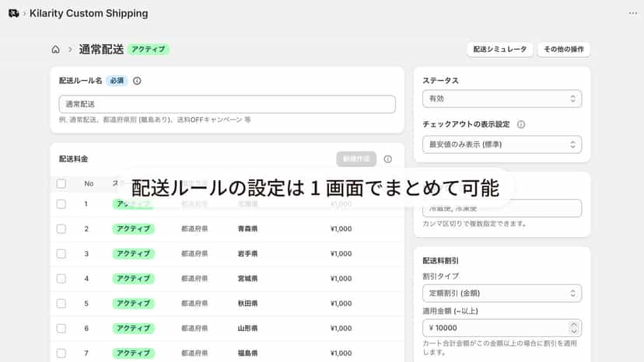Check the 青森県 row checkbox
This screenshot has height=362, width=644.
tap(61, 228)
